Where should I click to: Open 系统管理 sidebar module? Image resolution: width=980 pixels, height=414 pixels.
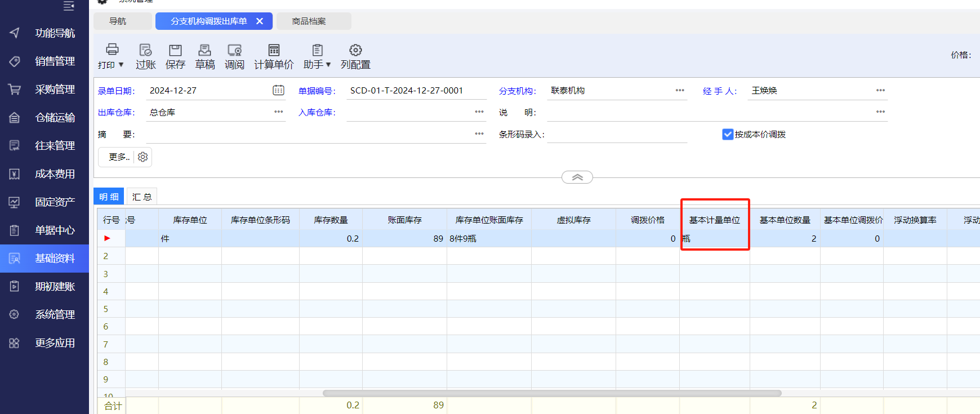(x=44, y=315)
